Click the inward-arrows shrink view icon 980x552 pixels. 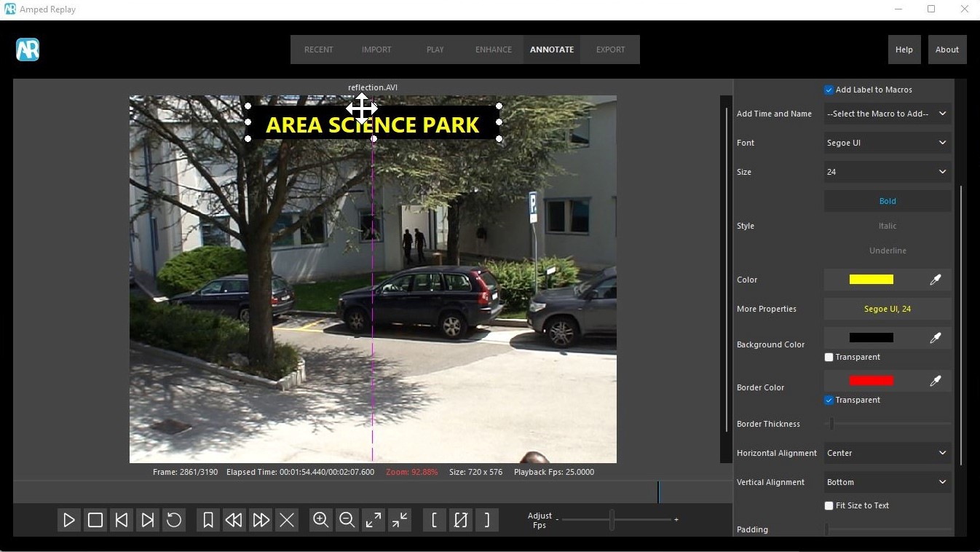pos(400,520)
